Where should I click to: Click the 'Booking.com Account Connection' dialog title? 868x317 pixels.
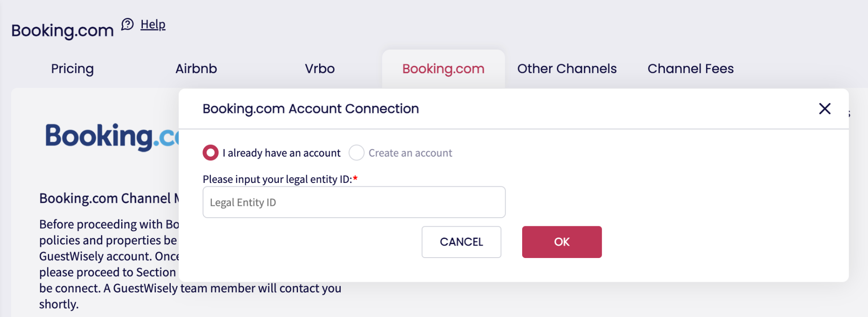pos(311,109)
